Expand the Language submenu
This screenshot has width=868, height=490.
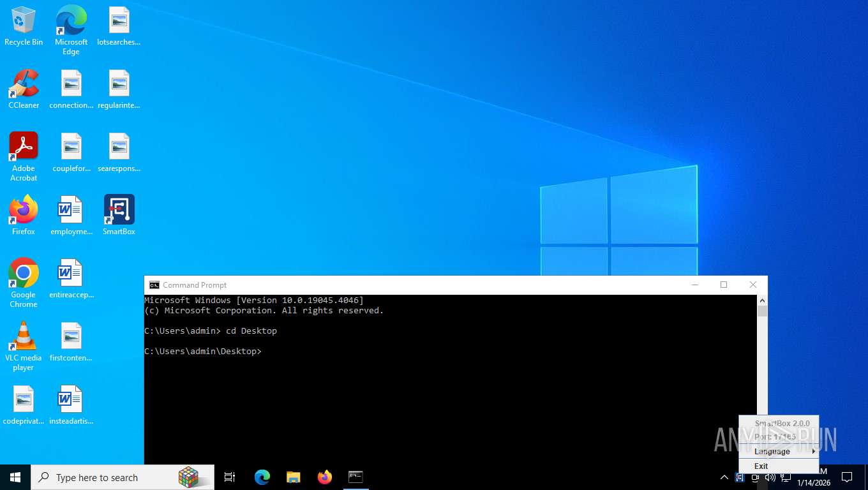[x=779, y=451]
